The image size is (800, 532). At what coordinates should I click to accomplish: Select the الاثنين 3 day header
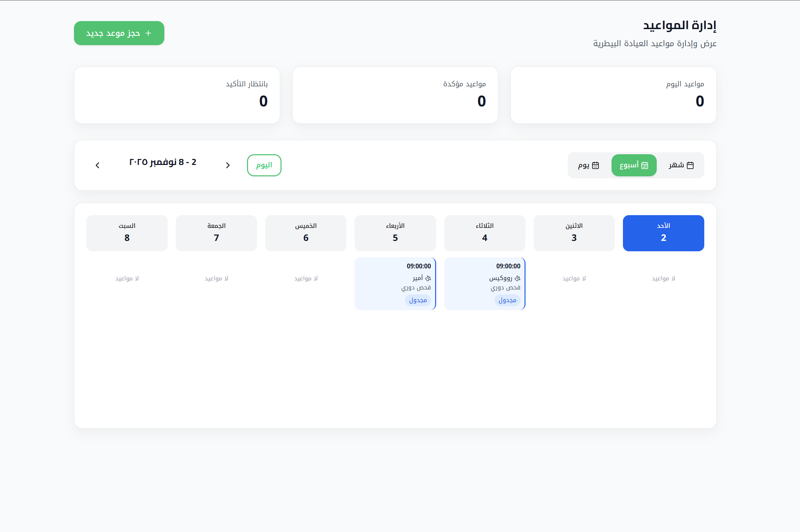click(574, 233)
